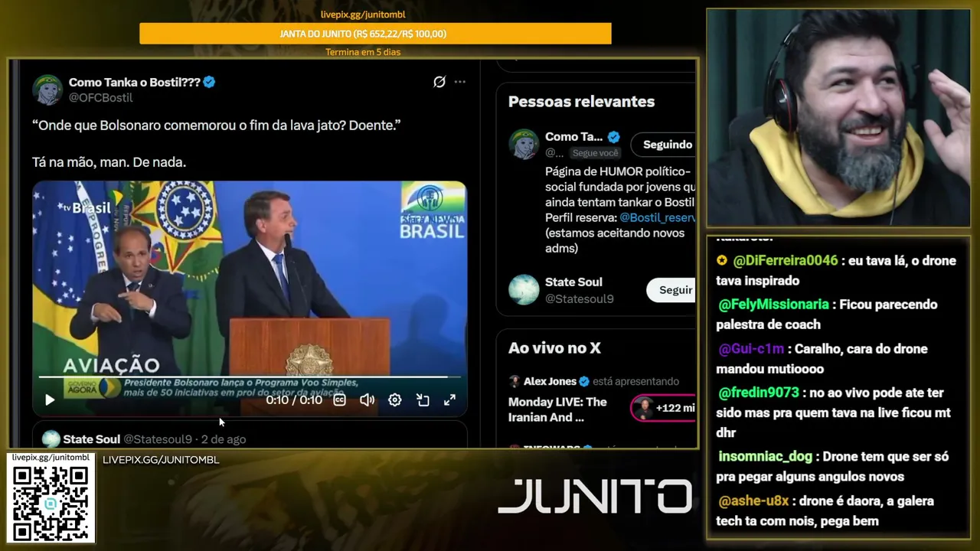980x551 pixels.
Task: Click the Grok icon on the post
Action: [x=439, y=82]
